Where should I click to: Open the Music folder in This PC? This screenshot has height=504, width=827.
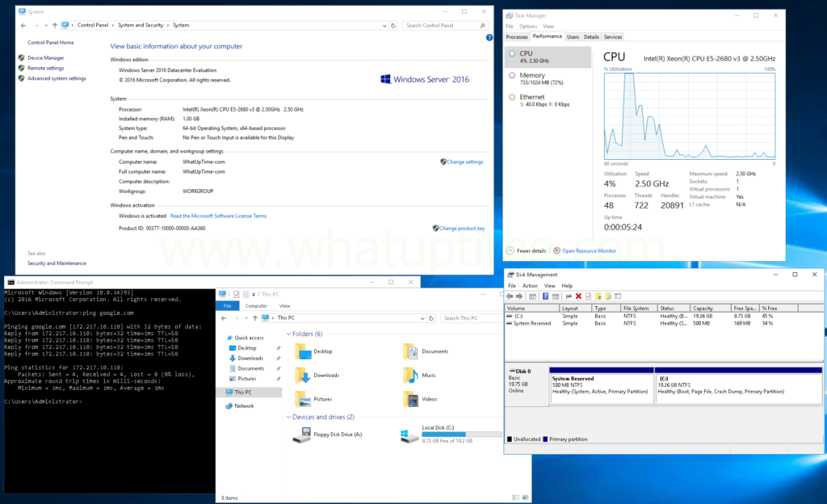click(420, 376)
